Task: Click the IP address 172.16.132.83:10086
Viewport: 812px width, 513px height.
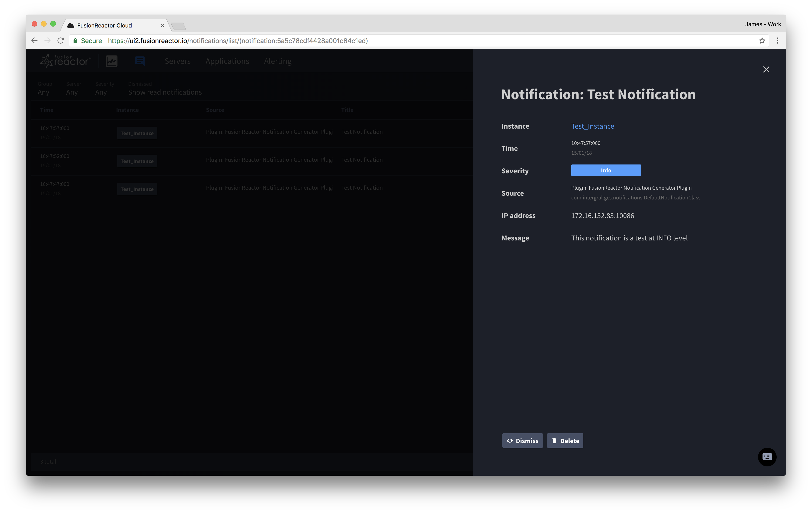Action: point(602,216)
